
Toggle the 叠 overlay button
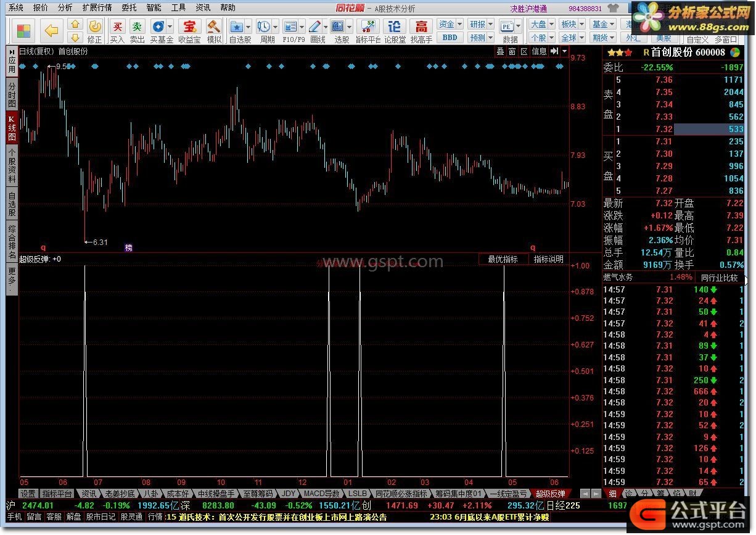(500, 51)
